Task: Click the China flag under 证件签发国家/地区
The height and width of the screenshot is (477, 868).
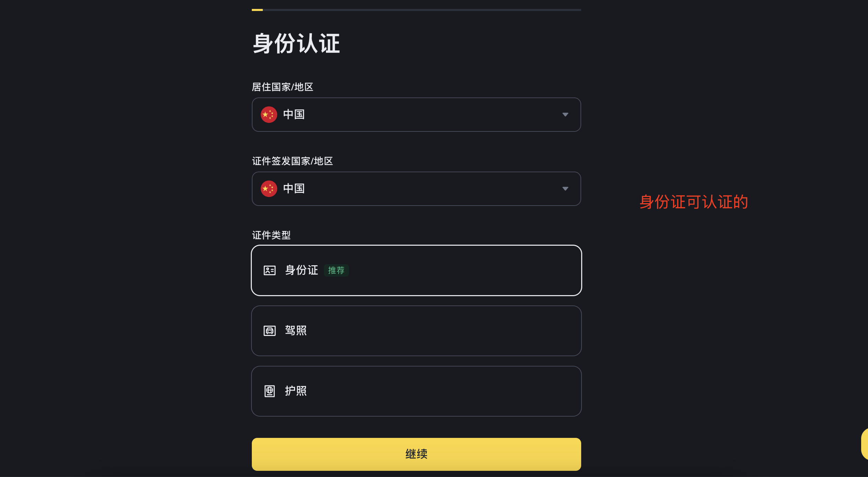Action: tap(269, 189)
